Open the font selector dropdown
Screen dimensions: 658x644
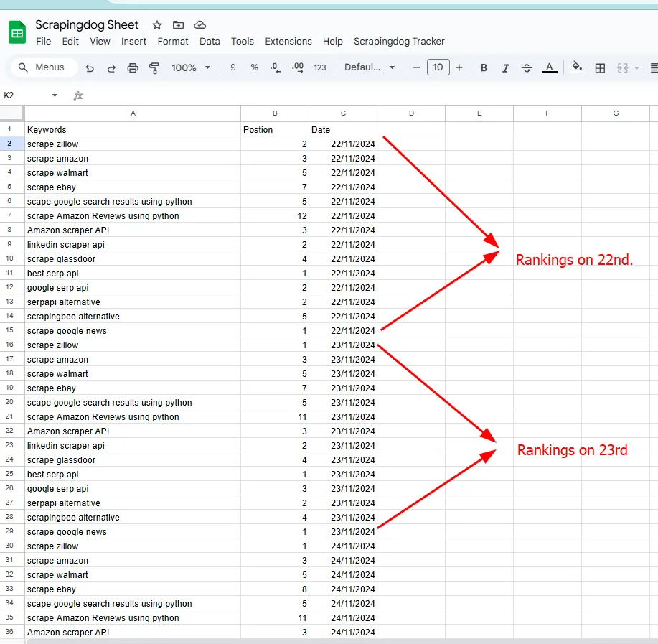click(368, 67)
